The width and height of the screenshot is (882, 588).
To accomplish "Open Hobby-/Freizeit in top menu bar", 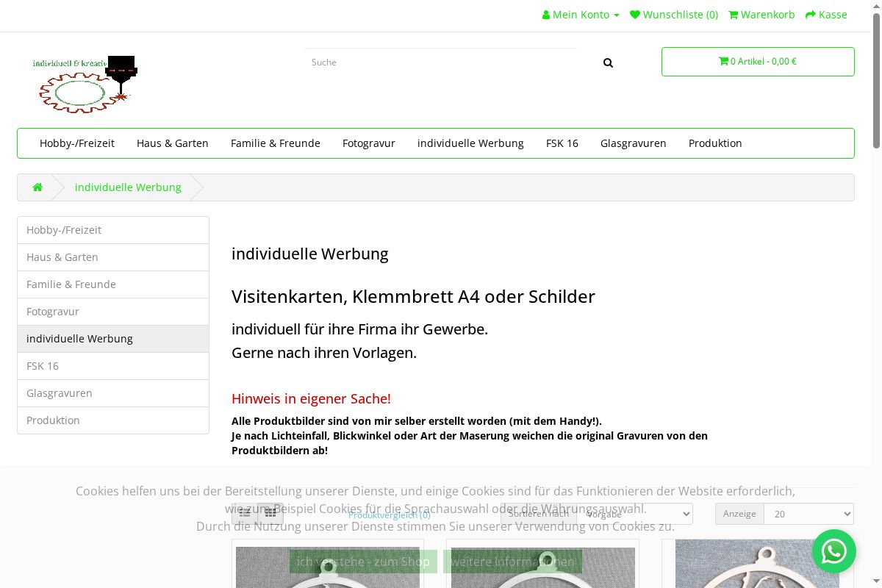I will tap(77, 143).
